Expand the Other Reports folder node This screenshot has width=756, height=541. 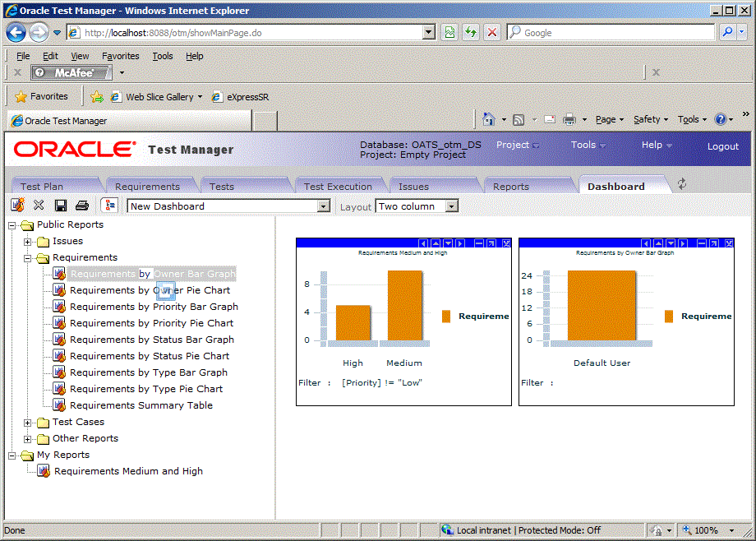tap(27, 439)
